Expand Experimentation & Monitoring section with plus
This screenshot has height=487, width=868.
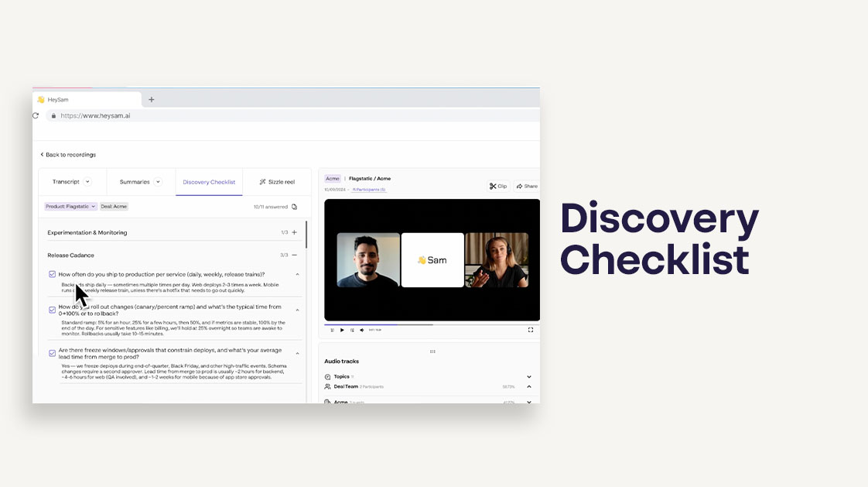click(x=295, y=233)
